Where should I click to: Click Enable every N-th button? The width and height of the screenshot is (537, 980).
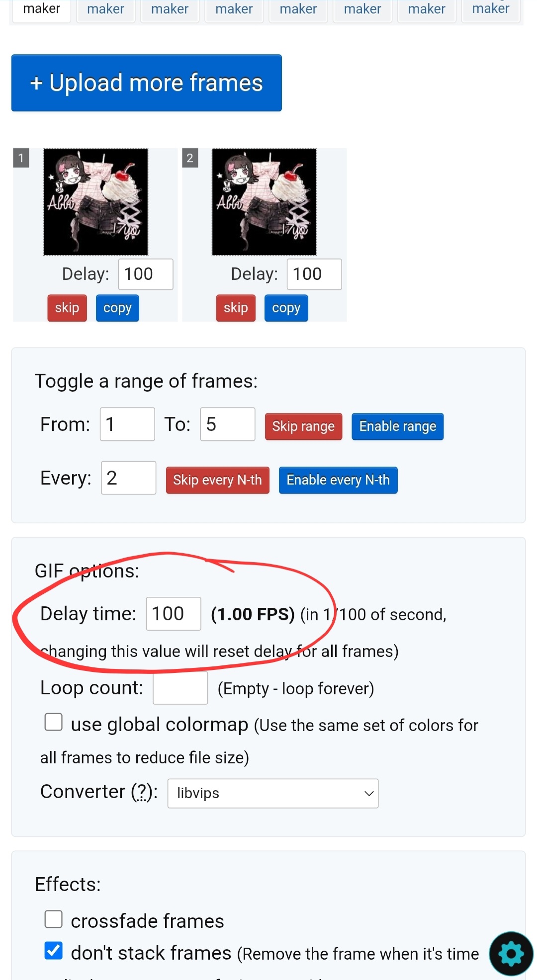click(338, 480)
